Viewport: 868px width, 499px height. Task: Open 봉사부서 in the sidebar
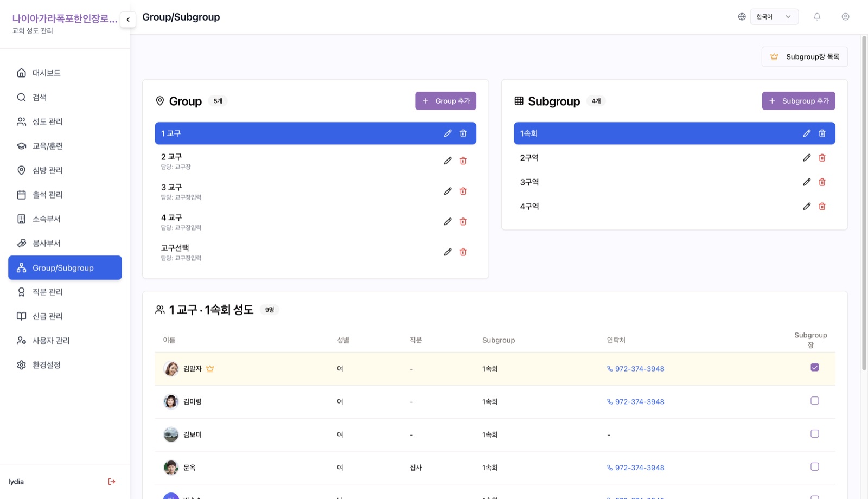[65, 244]
